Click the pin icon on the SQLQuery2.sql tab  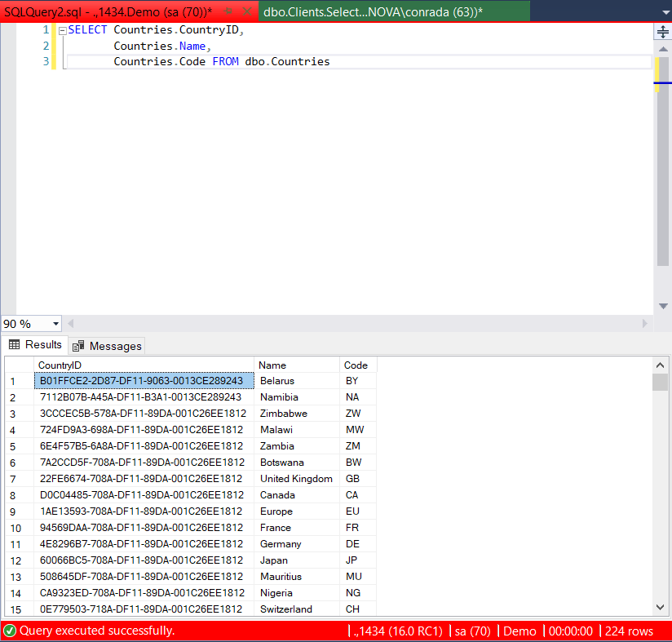click(228, 11)
